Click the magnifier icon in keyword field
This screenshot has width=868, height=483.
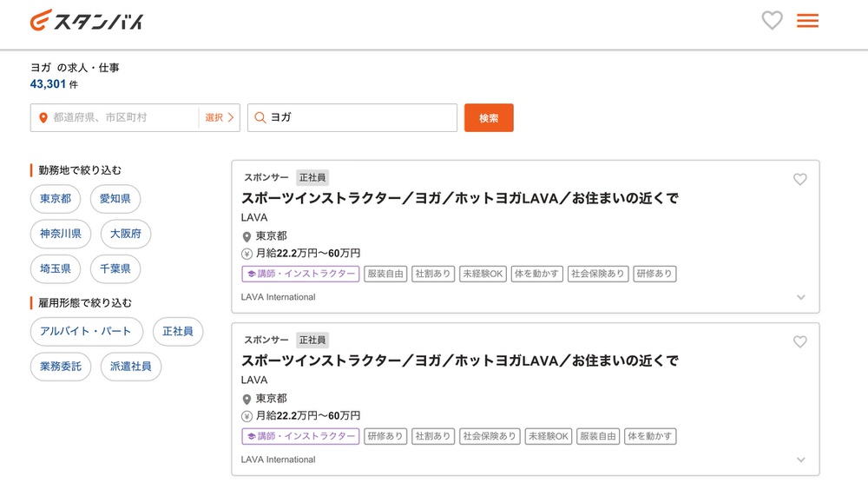click(x=260, y=118)
